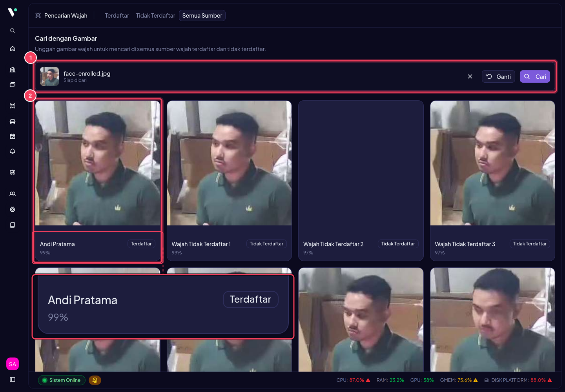Click the face-enrolled.jpg preview thumbnail
This screenshot has height=392, width=565.
(49, 76)
